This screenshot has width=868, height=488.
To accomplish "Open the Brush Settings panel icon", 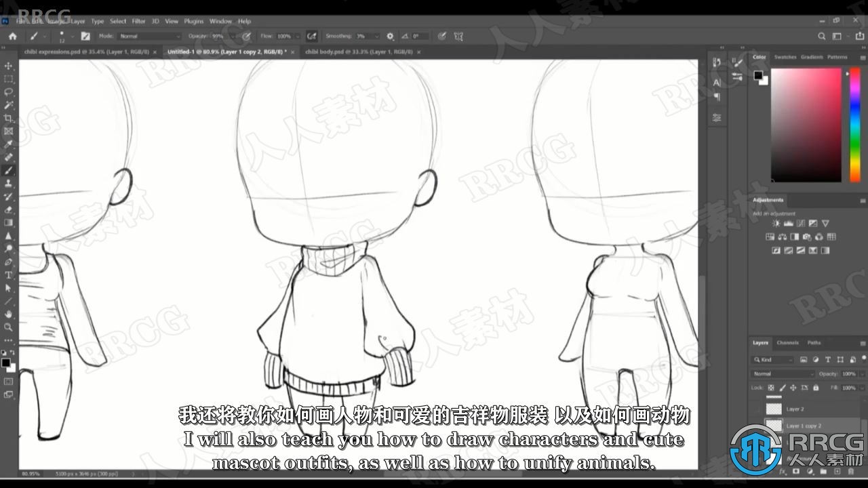I will pos(738,62).
